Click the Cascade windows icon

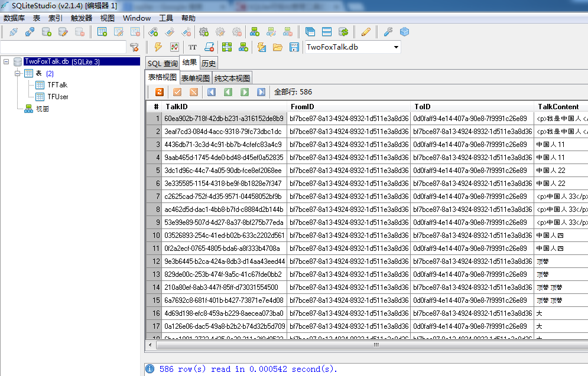tap(310, 32)
